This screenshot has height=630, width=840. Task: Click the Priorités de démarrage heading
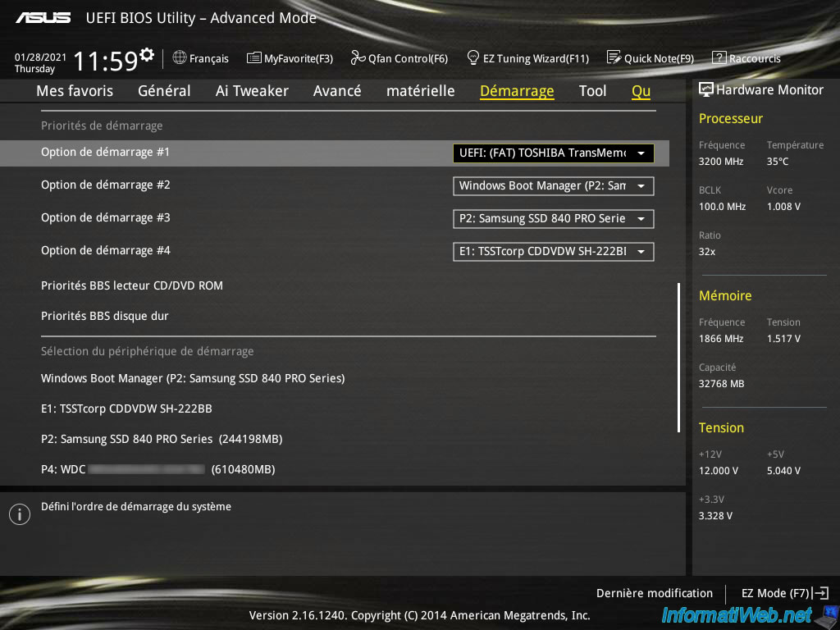[x=102, y=126]
